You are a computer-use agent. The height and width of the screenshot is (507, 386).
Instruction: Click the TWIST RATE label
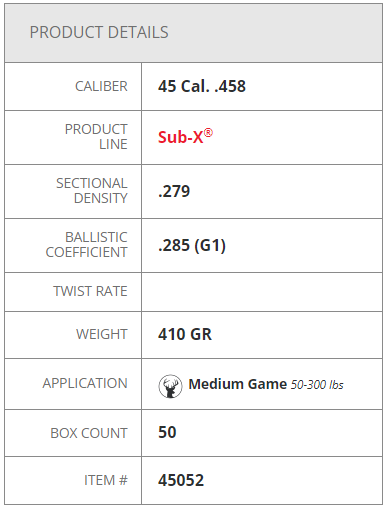(90, 291)
